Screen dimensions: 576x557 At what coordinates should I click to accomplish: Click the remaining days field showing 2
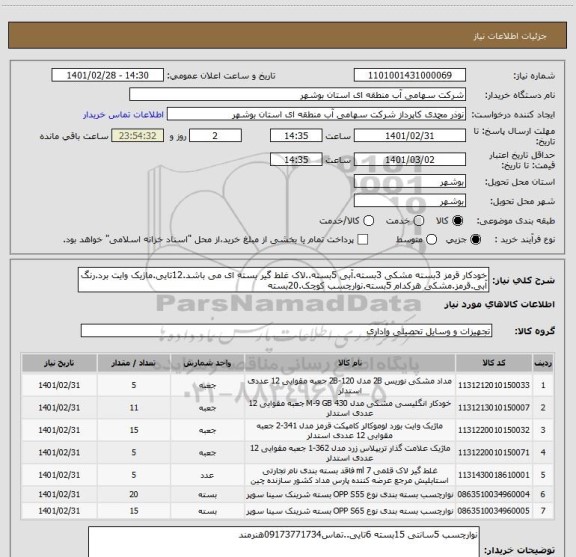point(215,136)
